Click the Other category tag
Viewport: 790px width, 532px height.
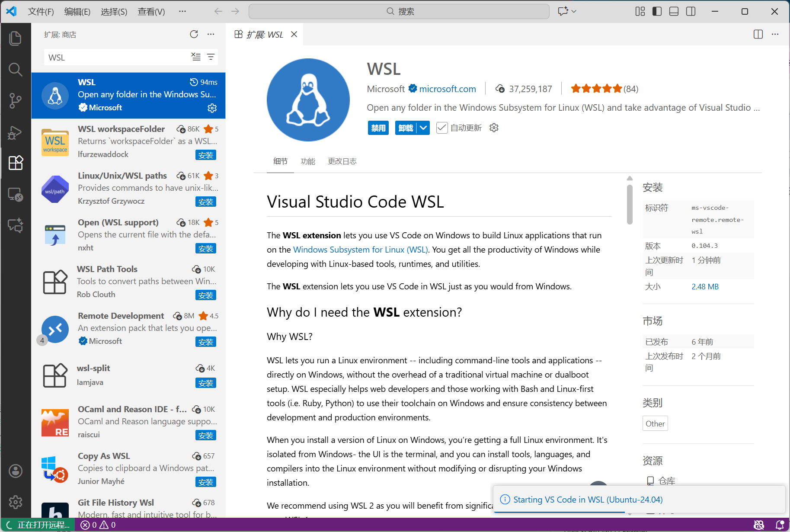(655, 424)
